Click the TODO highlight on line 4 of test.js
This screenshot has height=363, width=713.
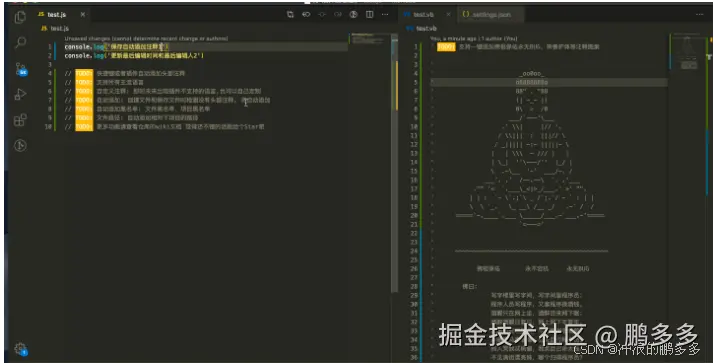(x=84, y=73)
